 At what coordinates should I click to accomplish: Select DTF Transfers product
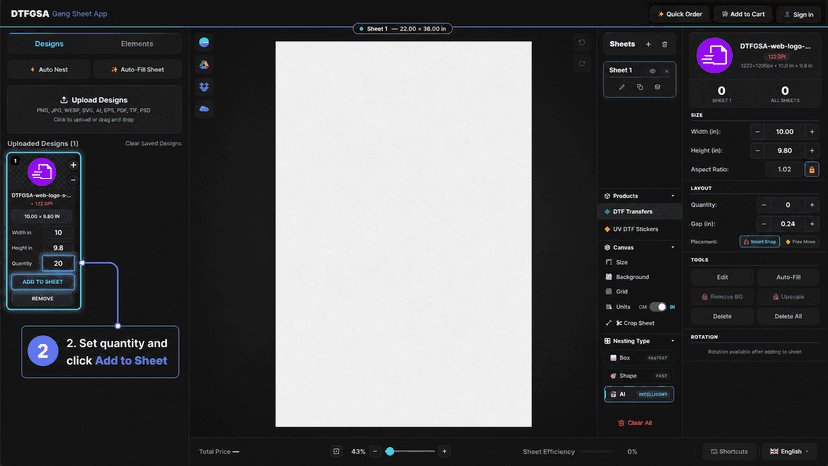click(639, 211)
